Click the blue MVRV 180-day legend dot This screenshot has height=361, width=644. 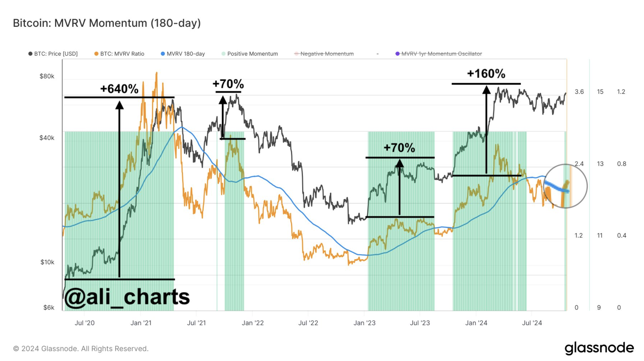(163, 54)
